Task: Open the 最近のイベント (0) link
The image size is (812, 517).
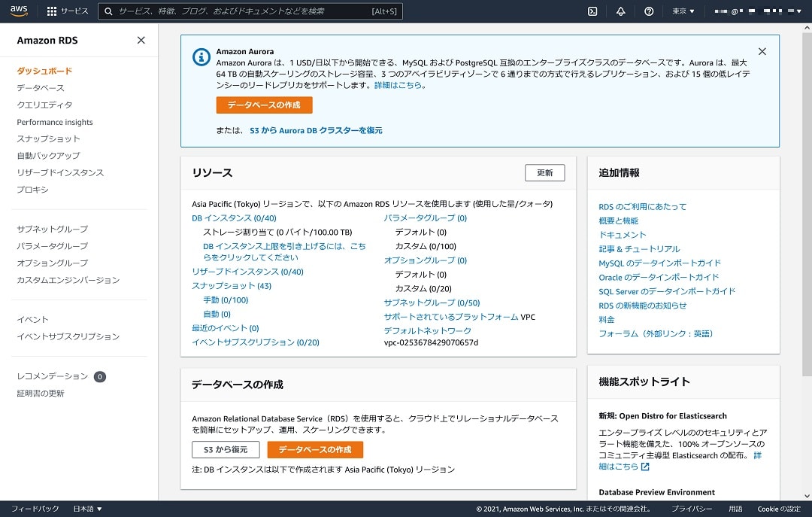Action: (226, 328)
